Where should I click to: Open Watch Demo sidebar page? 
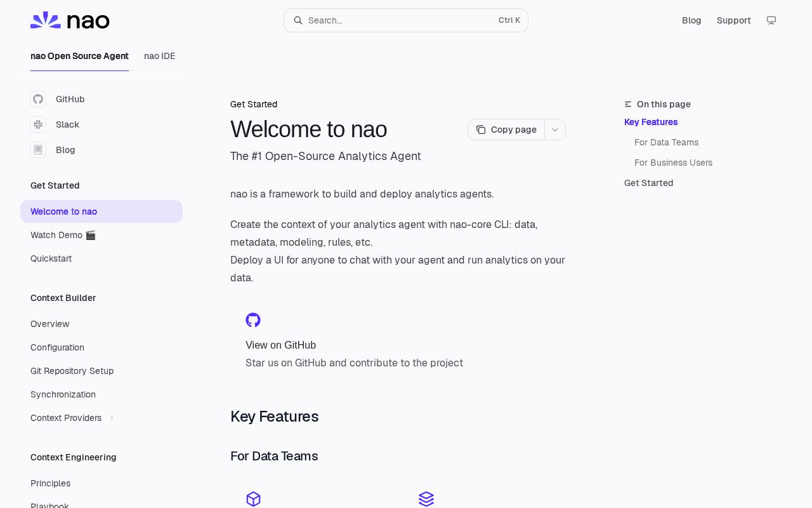click(x=101, y=235)
